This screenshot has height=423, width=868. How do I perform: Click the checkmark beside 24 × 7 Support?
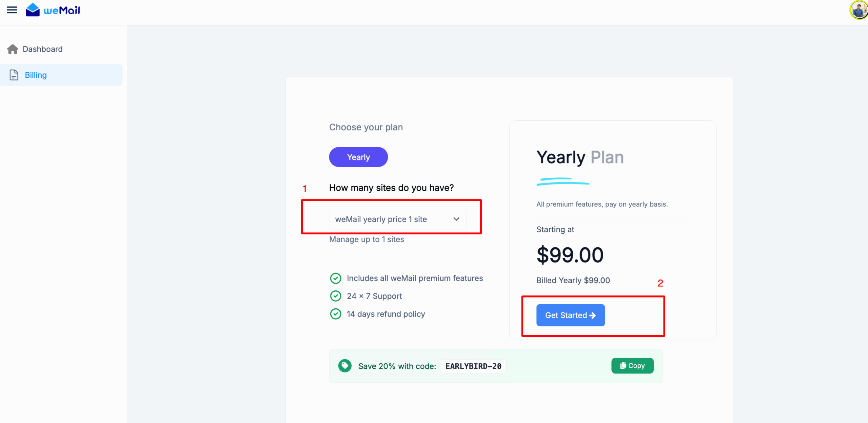335,296
